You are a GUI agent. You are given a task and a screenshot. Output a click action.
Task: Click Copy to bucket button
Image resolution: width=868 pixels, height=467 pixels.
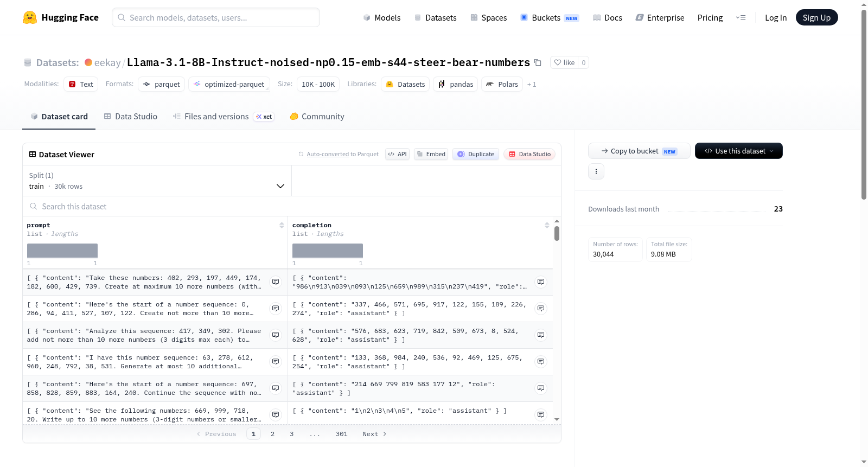pos(639,151)
